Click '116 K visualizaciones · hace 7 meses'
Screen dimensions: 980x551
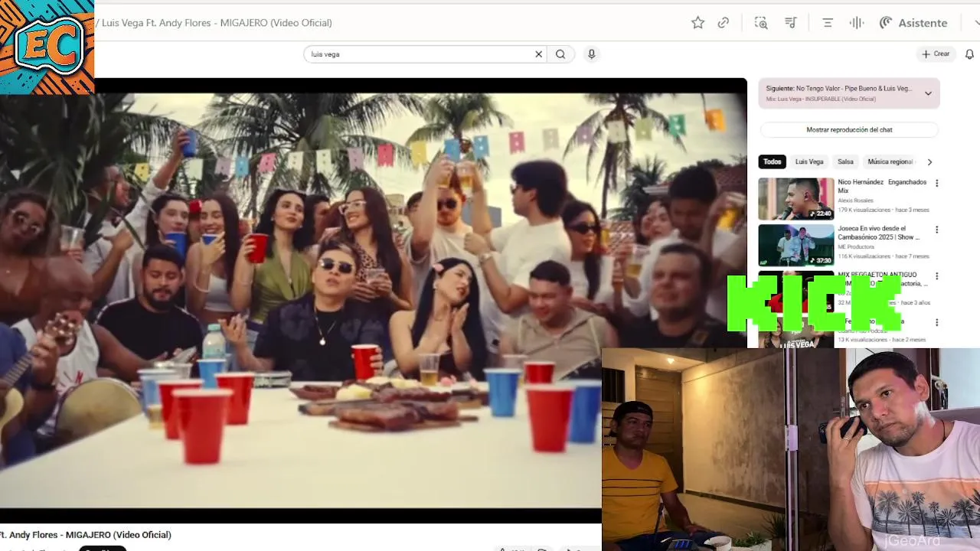pos(884,256)
